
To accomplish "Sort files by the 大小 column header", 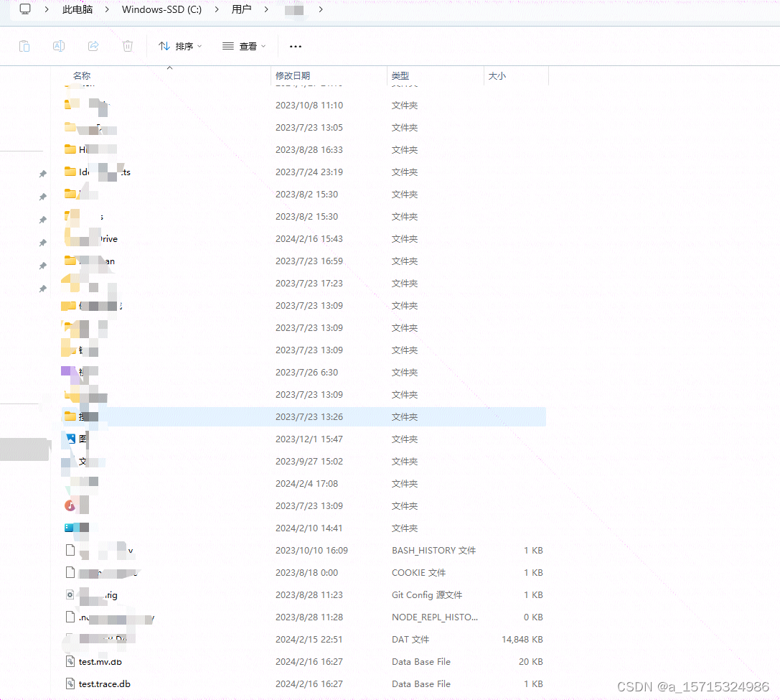I will click(x=497, y=75).
